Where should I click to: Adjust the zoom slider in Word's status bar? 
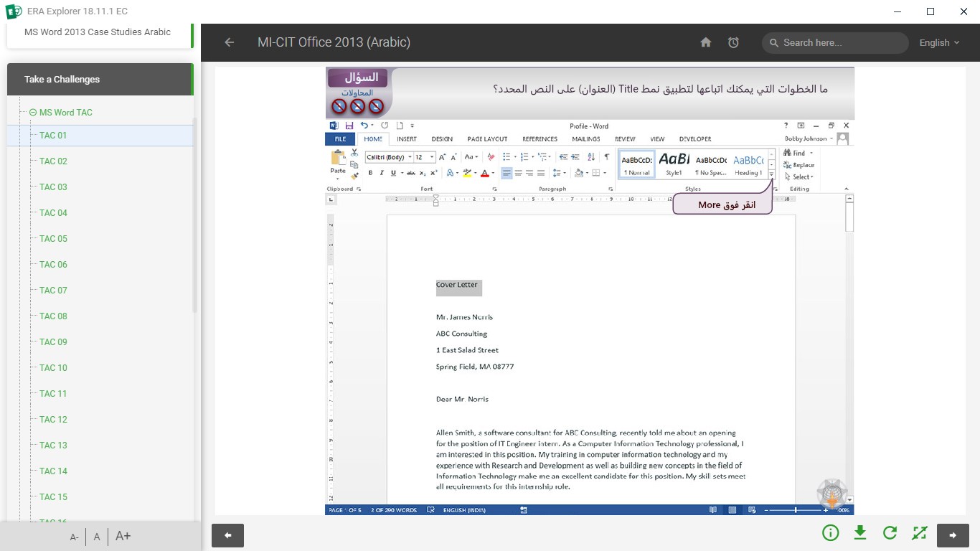coord(797,510)
